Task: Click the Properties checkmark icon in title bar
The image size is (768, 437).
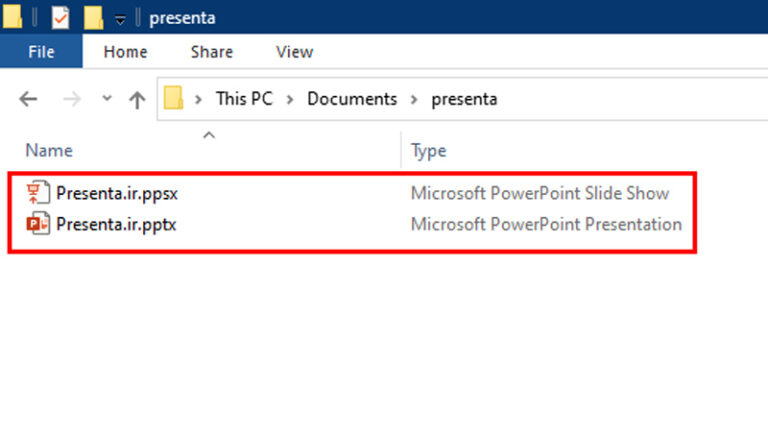Action: point(59,17)
